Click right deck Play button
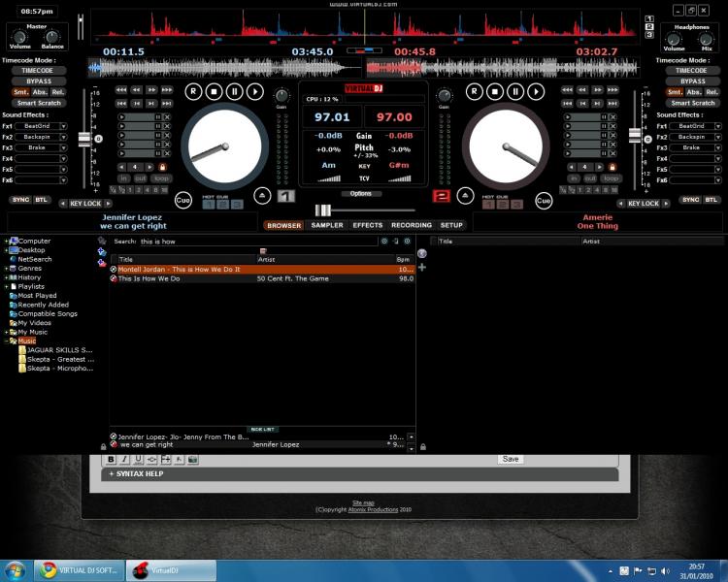This screenshot has width=728, height=582. point(536,91)
